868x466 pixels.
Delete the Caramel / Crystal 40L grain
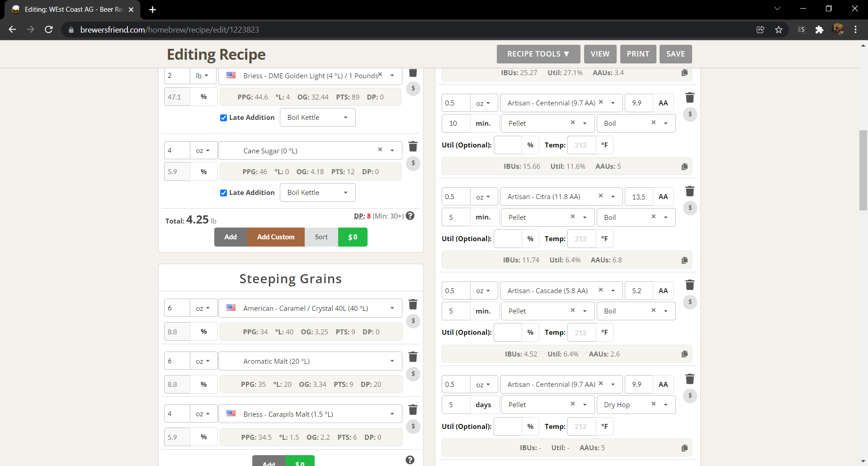[x=413, y=304]
